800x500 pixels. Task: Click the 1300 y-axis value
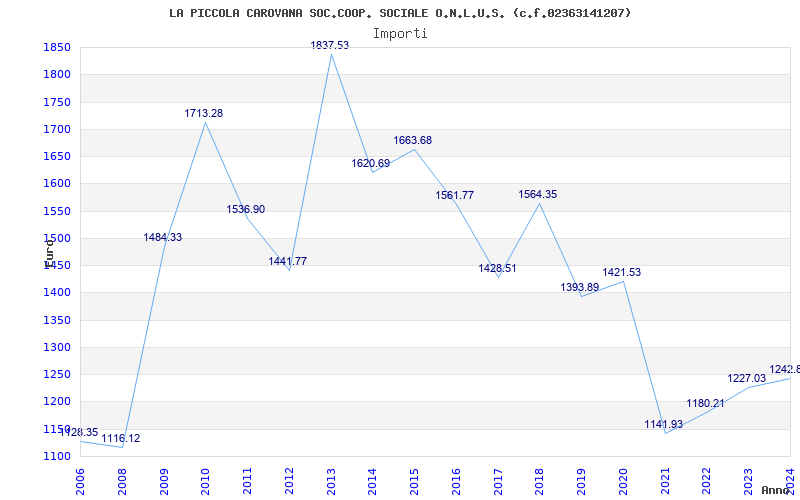point(57,347)
